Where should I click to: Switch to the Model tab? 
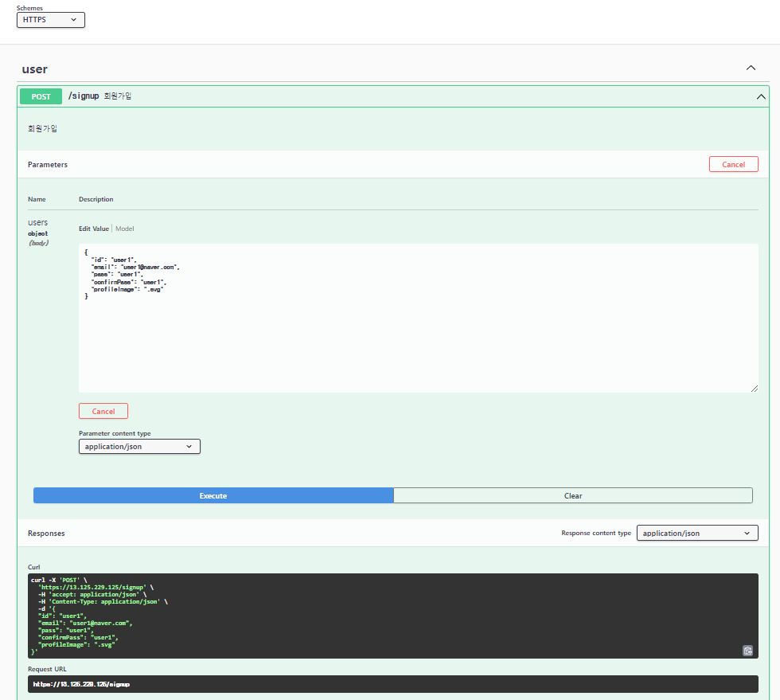point(125,229)
